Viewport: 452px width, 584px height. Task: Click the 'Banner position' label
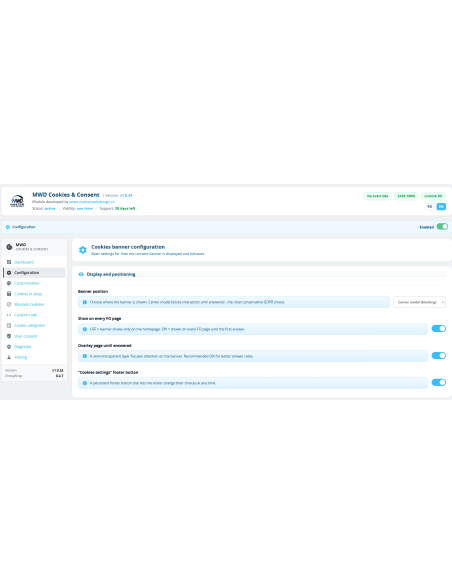[x=93, y=292]
